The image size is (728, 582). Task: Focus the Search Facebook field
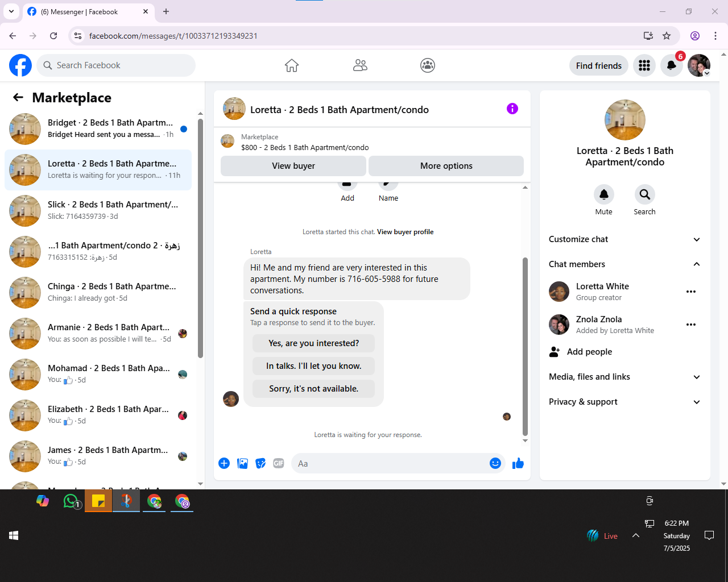tap(116, 65)
